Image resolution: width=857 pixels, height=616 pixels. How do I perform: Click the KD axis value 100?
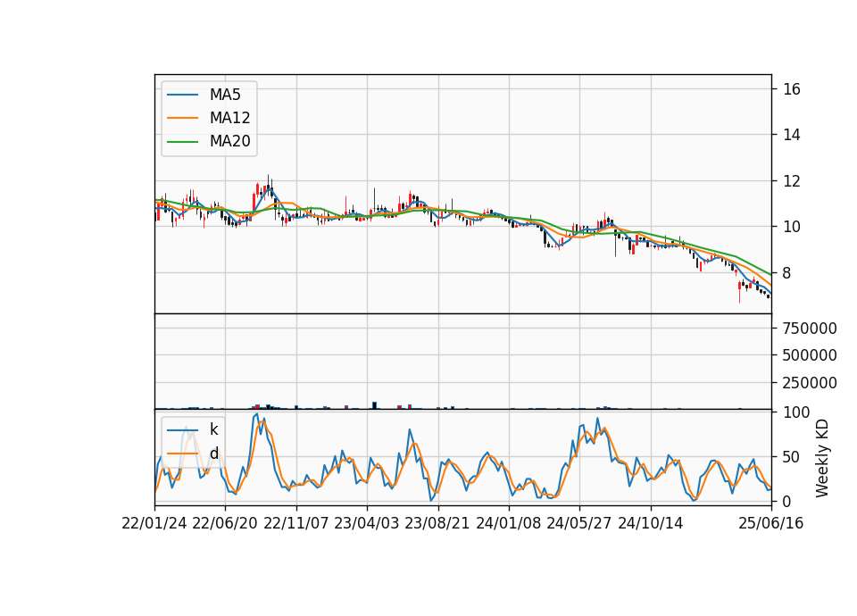pyautogui.click(x=796, y=412)
